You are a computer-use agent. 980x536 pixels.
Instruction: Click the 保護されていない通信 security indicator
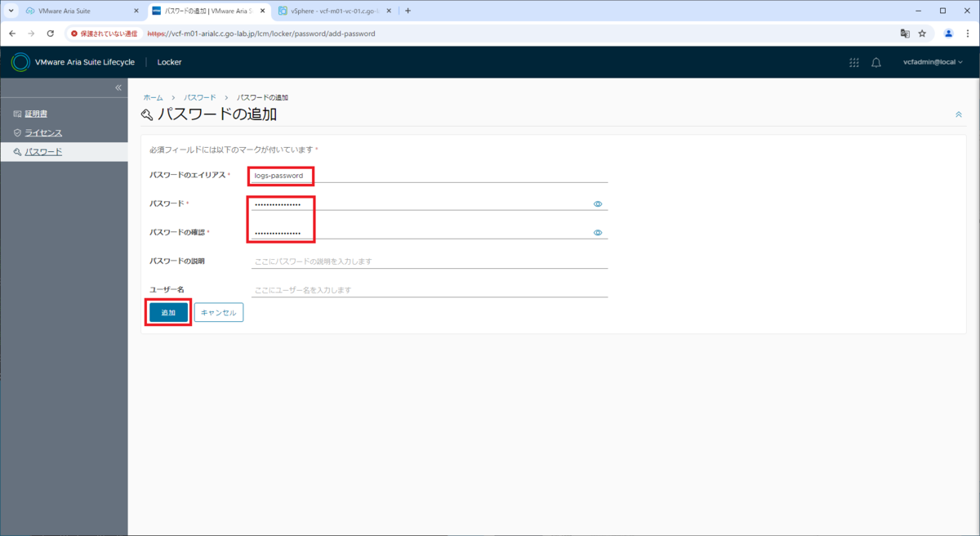[x=103, y=33]
